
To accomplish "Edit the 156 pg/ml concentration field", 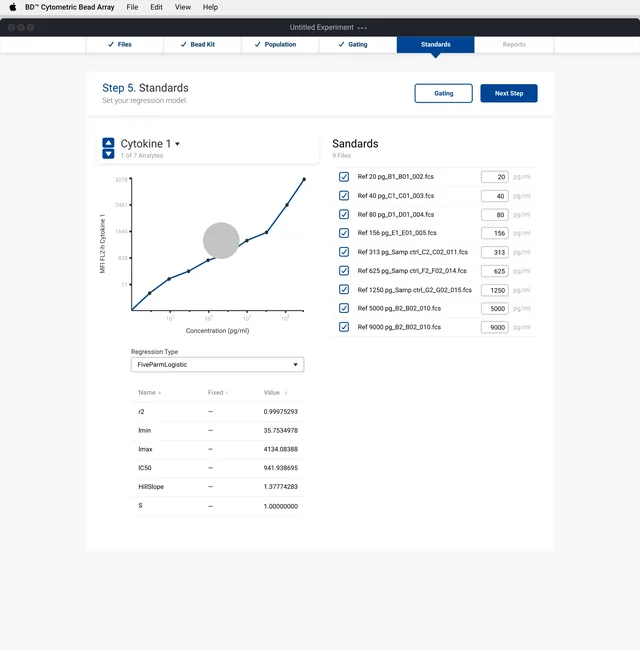I will coord(495,233).
